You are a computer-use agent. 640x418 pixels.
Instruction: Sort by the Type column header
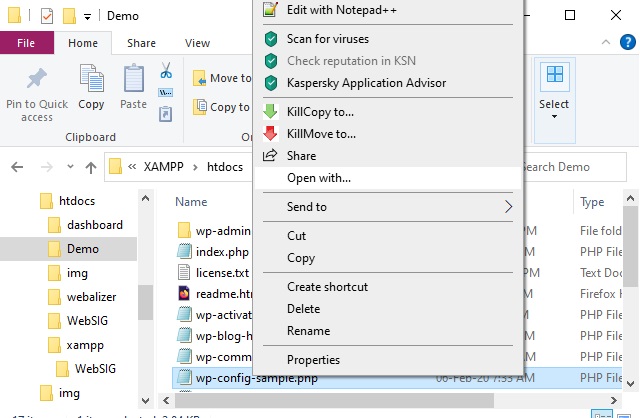pyautogui.click(x=592, y=202)
